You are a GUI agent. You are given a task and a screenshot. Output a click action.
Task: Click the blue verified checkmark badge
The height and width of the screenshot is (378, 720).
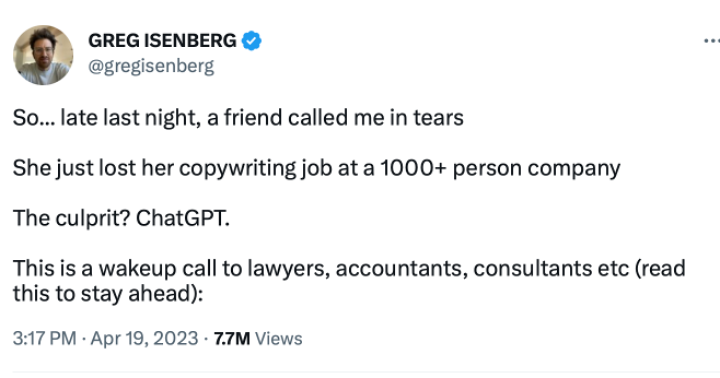pyautogui.click(x=251, y=41)
